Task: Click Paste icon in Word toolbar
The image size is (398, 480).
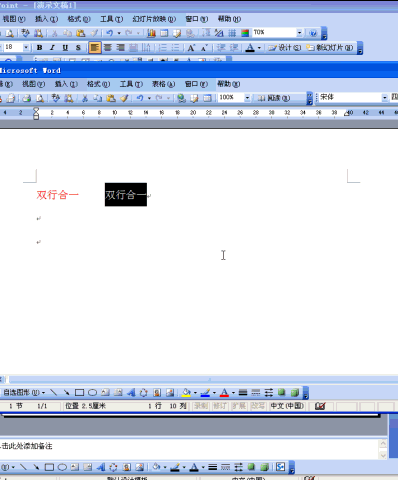Action: click(x=111, y=98)
